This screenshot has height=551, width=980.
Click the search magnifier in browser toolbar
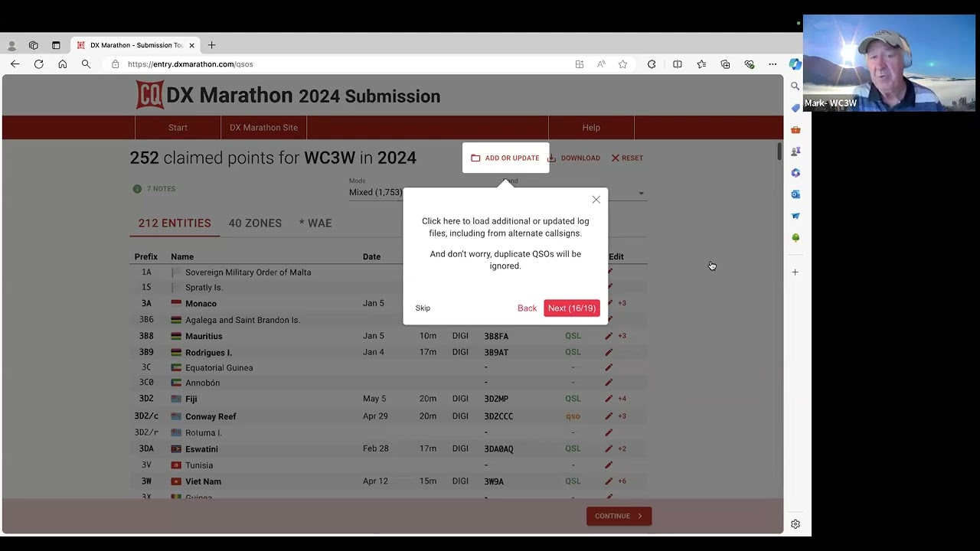point(86,64)
